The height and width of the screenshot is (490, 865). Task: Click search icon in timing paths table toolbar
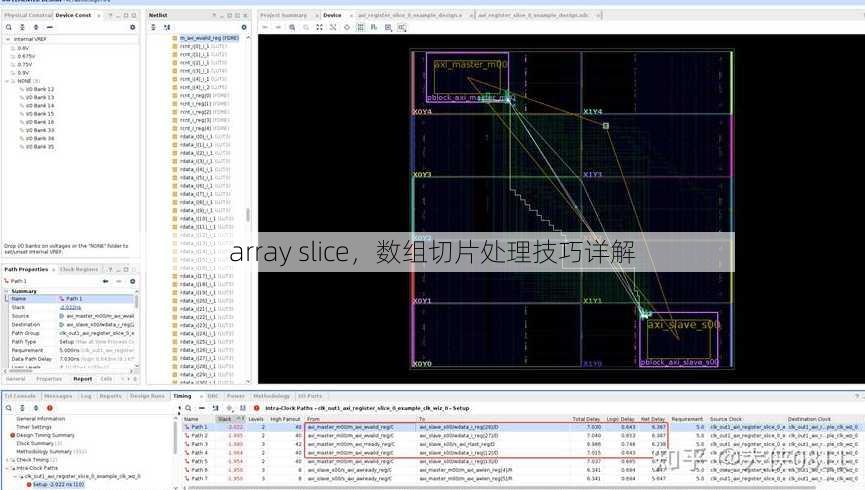point(188,408)
